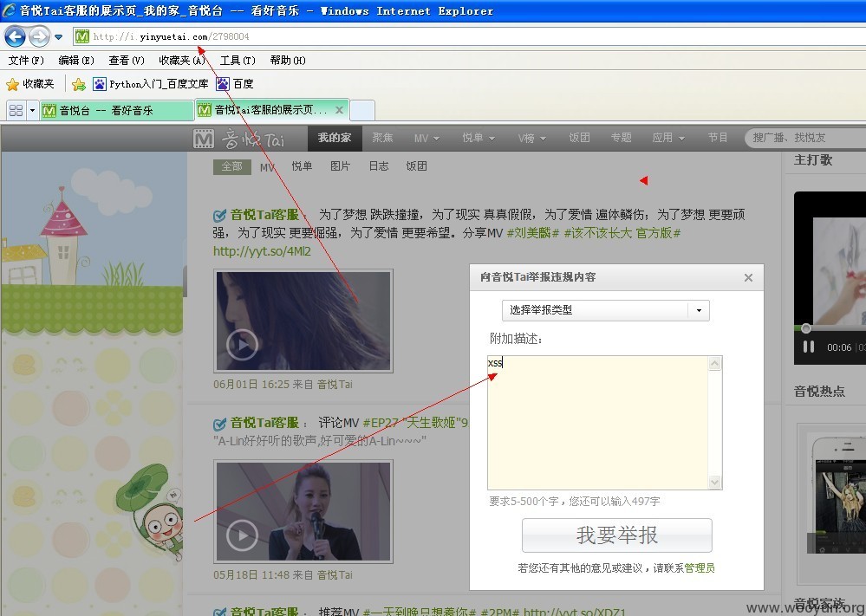
Task: Select the 图片 feed filter
Action: point(340,166)
